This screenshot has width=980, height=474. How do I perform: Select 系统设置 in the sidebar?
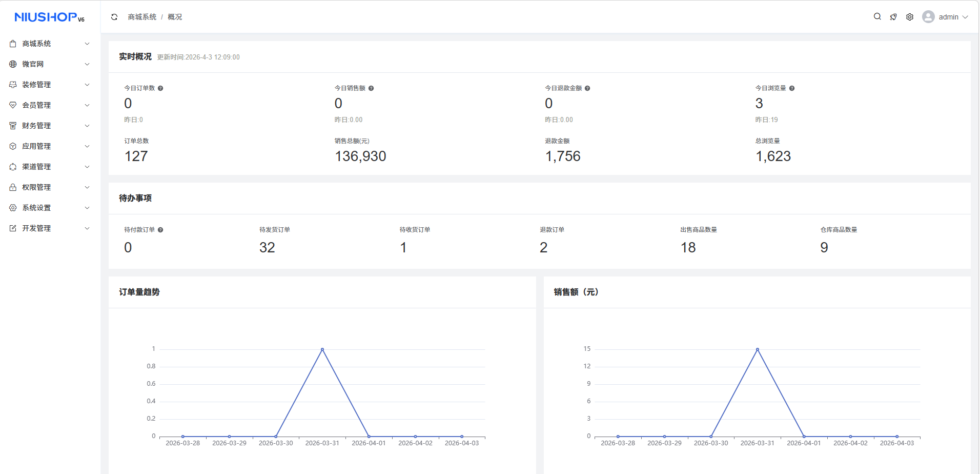pos(36,208)
